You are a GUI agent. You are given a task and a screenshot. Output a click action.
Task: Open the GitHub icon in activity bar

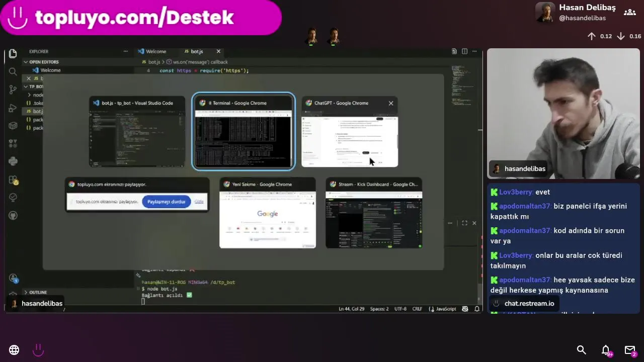pos(13,215)
